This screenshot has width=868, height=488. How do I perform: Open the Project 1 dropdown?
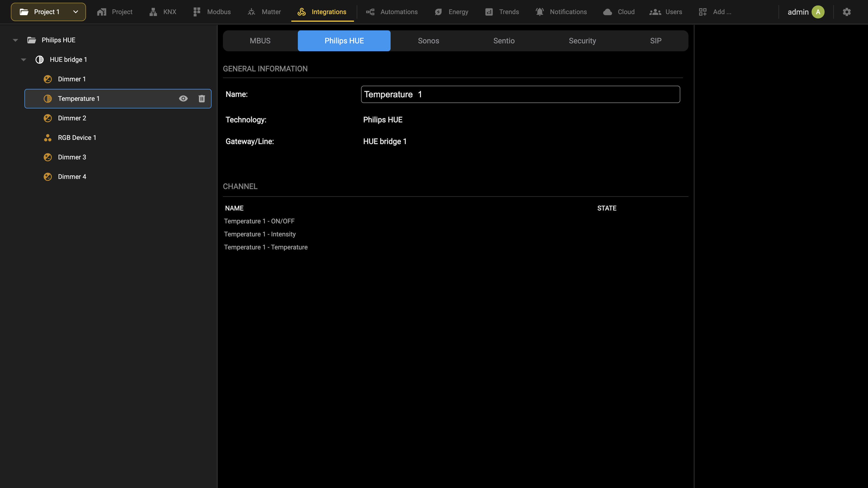click(48, 12)
